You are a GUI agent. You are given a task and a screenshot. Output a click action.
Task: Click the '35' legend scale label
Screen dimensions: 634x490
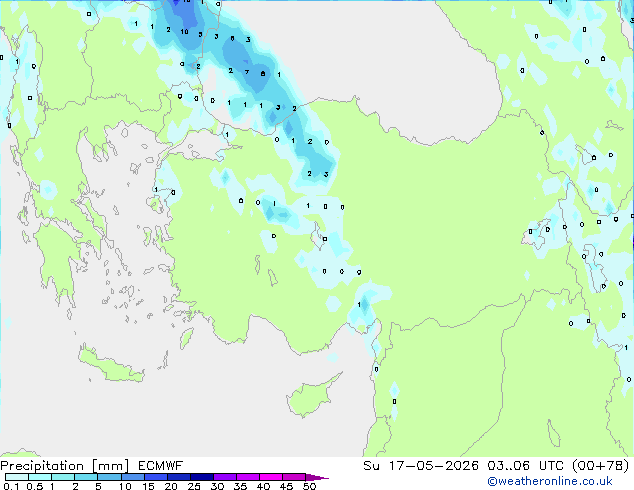[240, 486]
